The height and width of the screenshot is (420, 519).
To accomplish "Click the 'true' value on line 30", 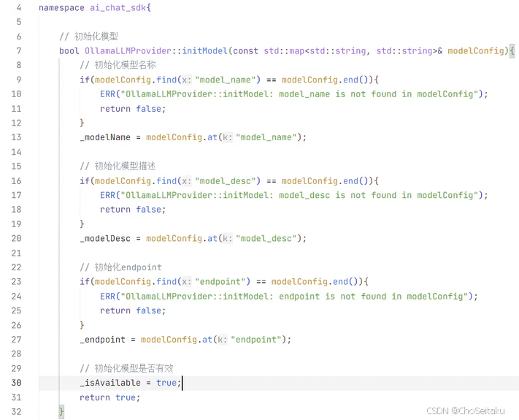I will [166, 383].
